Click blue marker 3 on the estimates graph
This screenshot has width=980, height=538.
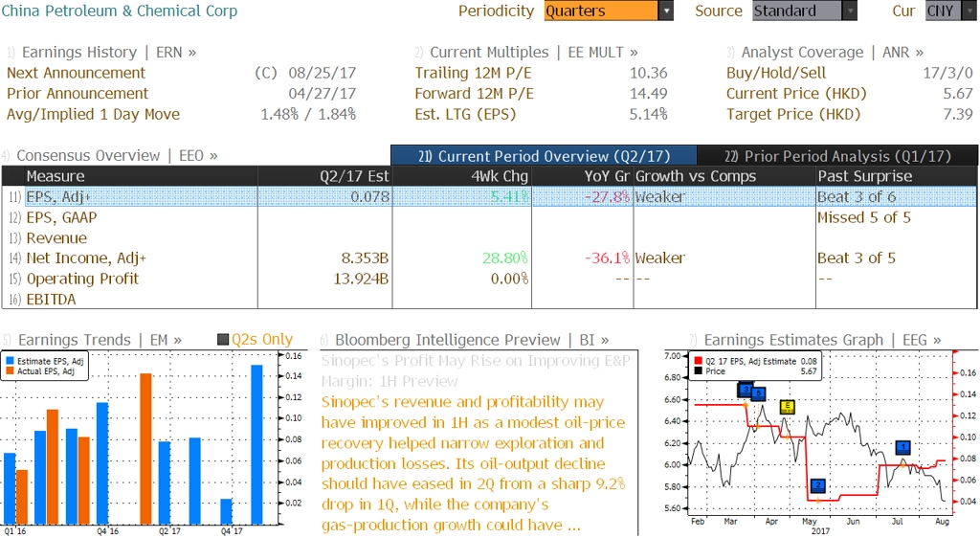tap(745, 390)
